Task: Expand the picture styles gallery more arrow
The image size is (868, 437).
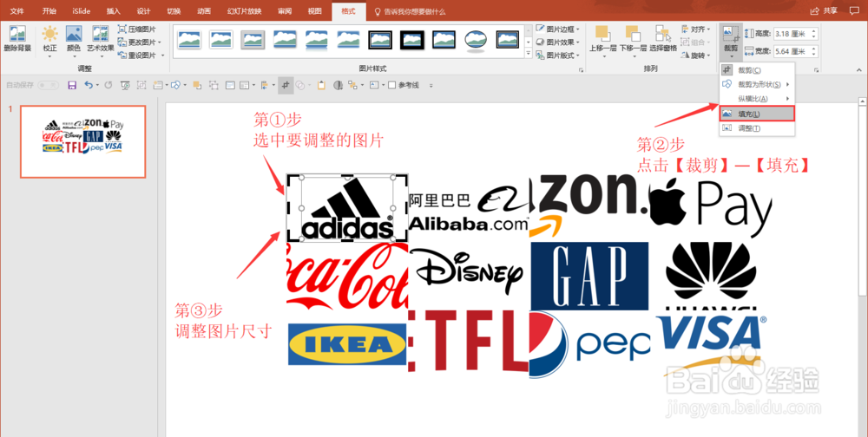Action: (528, 54)
